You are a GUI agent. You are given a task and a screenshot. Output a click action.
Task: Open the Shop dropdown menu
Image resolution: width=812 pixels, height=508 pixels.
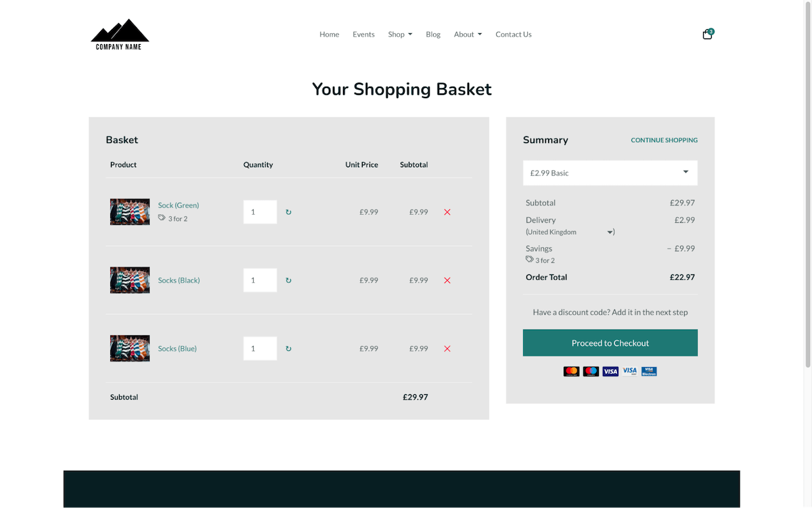[x=400, y=34]
